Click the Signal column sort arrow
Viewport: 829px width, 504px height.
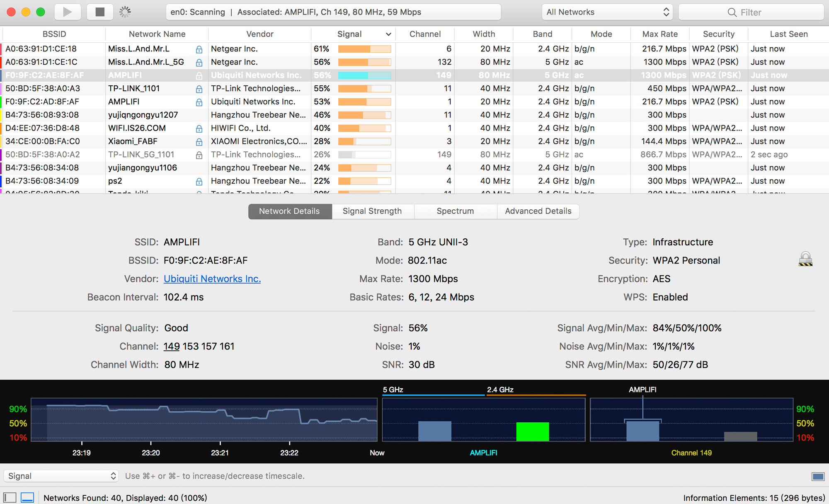tap(388, 34)
